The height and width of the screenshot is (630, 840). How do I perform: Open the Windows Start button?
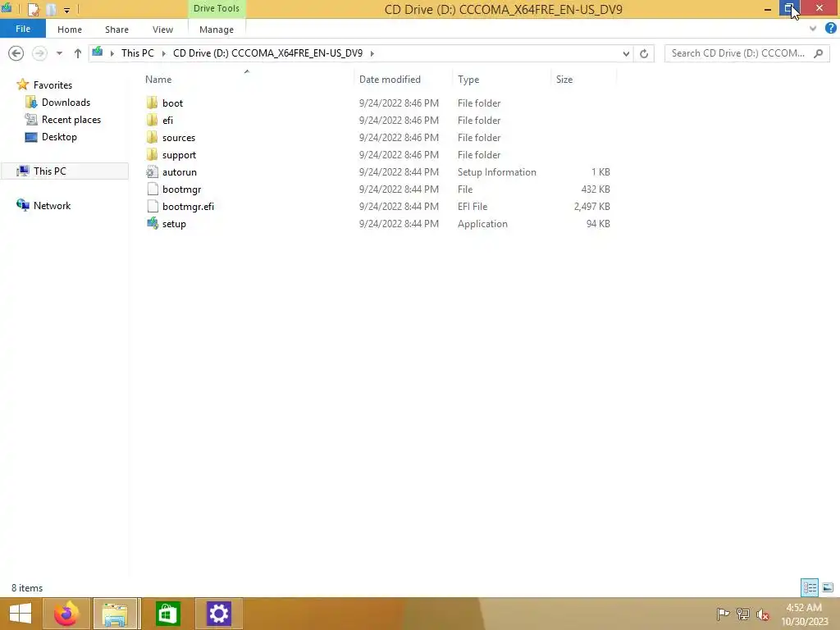click(20, 614)
